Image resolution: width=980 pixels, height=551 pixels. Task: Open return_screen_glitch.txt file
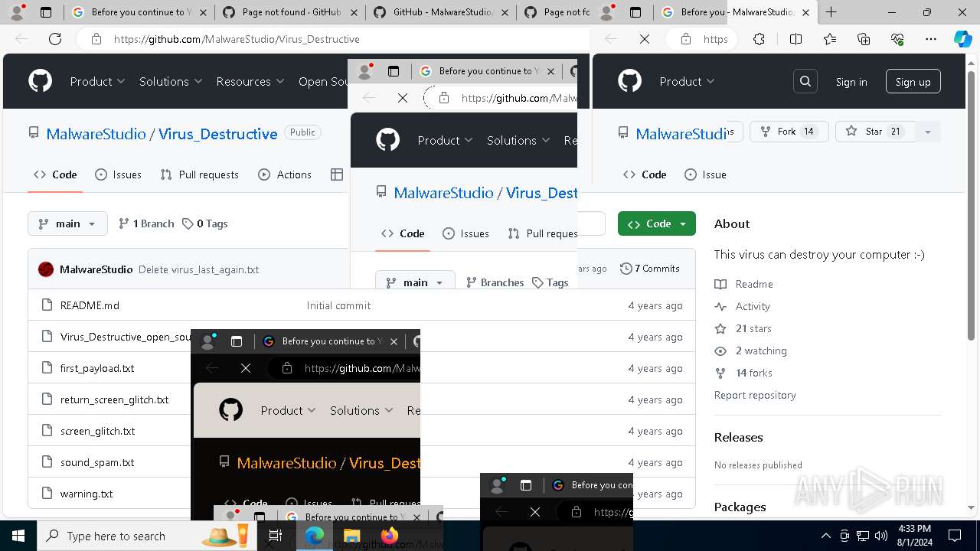(115, 399)
